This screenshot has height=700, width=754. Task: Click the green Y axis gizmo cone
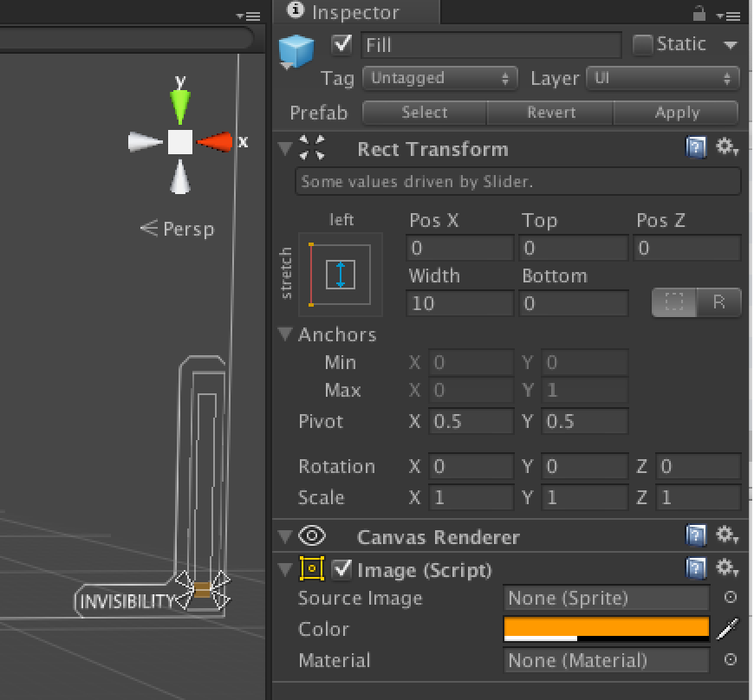[x=180, y=105]
